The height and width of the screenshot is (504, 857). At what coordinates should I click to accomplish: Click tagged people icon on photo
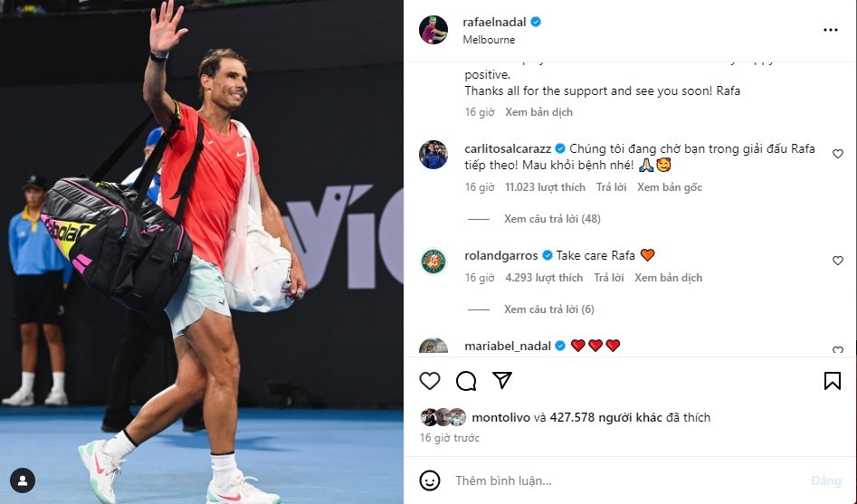click(23, 480)
